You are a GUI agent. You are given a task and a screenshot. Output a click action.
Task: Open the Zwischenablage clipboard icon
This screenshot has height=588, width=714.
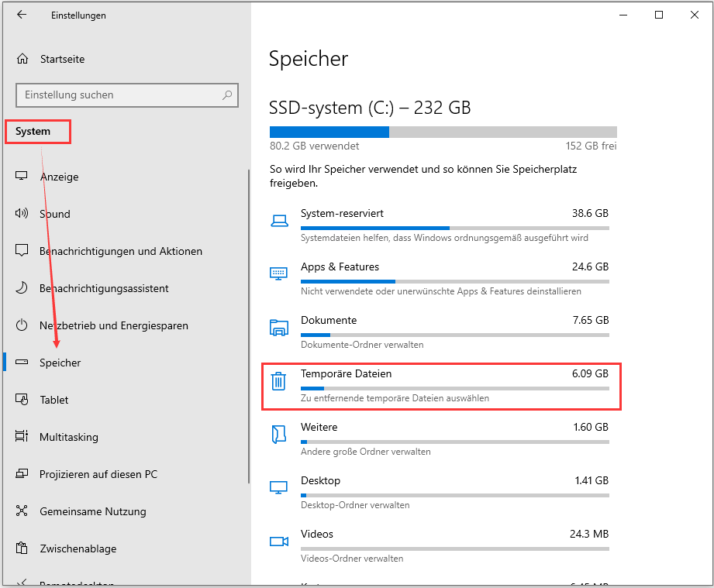[22, 548]
